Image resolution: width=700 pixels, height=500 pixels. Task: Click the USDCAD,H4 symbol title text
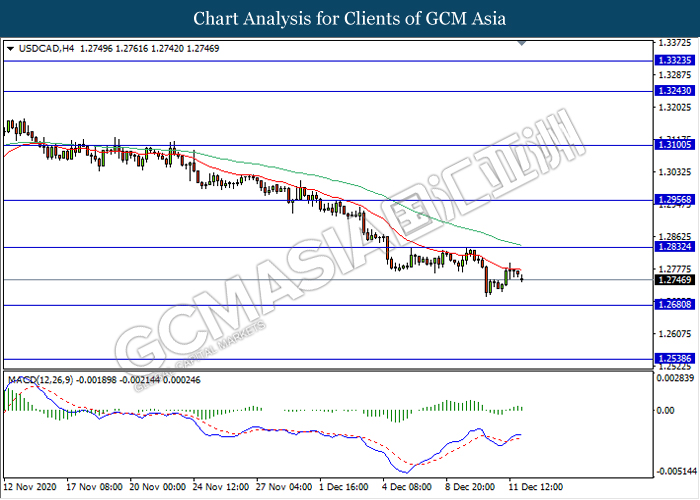(46, 48)
